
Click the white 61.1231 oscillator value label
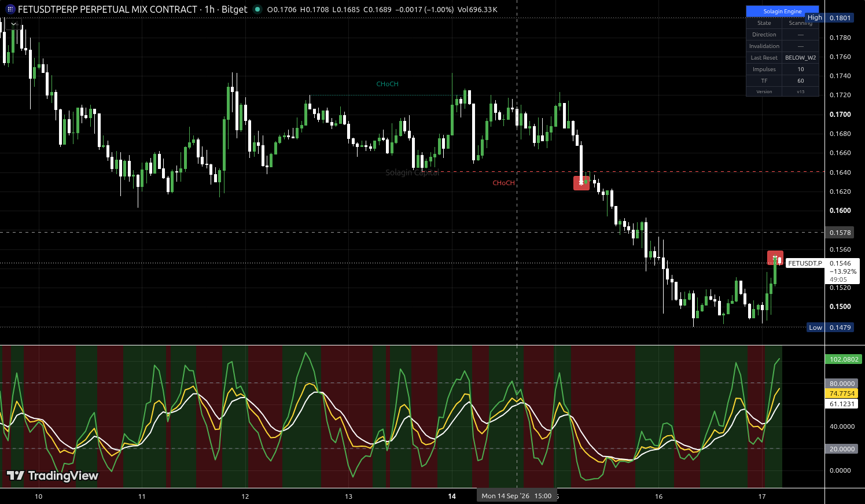click(x=842, y=404)
